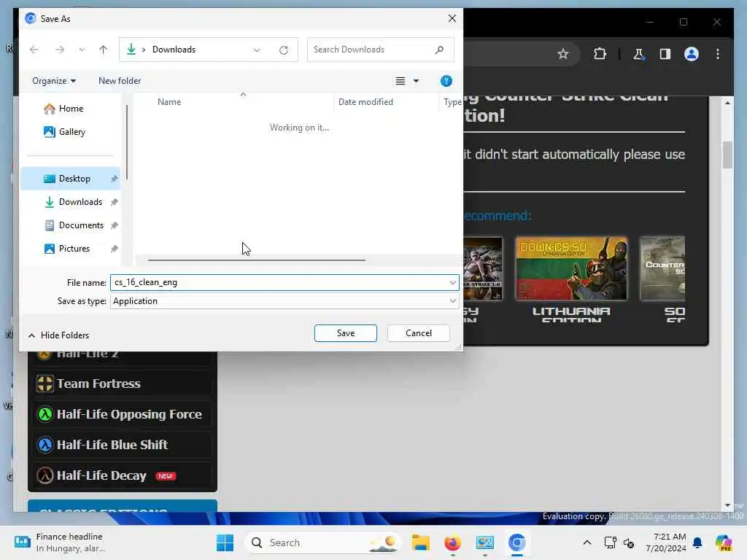Open Chrome icon on taskbar

click(516, 542)
